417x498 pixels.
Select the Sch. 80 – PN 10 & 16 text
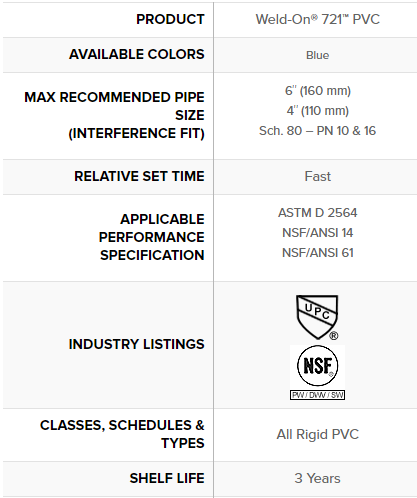click(317, 131)
